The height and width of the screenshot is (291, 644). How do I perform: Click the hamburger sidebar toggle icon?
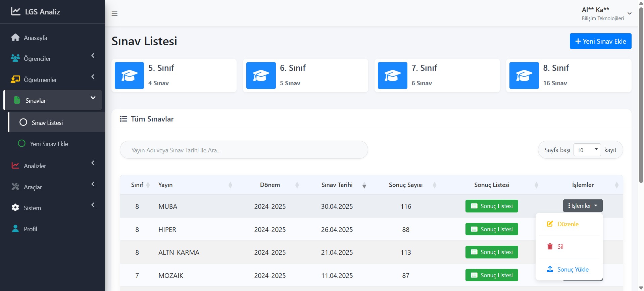114,13
